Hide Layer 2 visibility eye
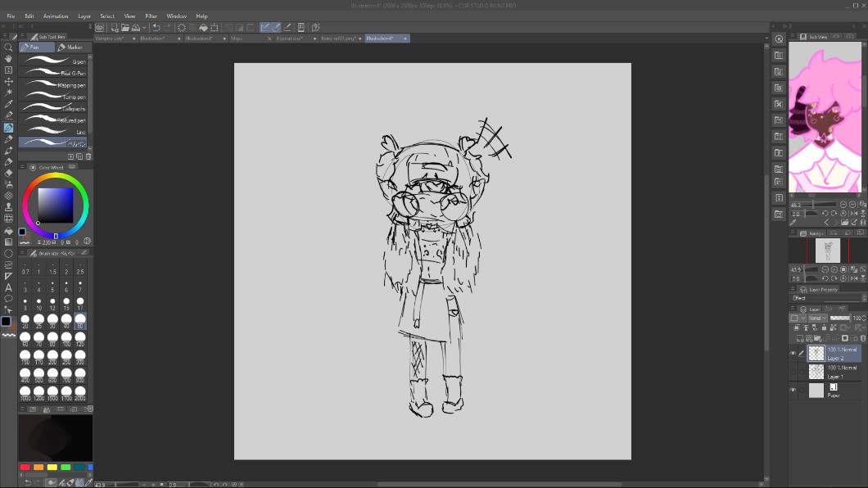Image resolution: width=868 pixels, height=488 pixels. pos(793,354)
